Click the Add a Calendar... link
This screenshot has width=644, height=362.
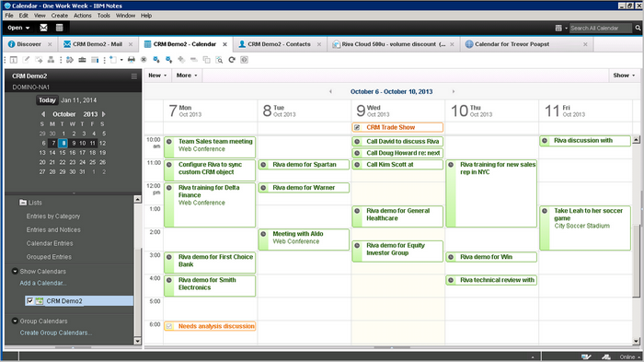point(43,283)
